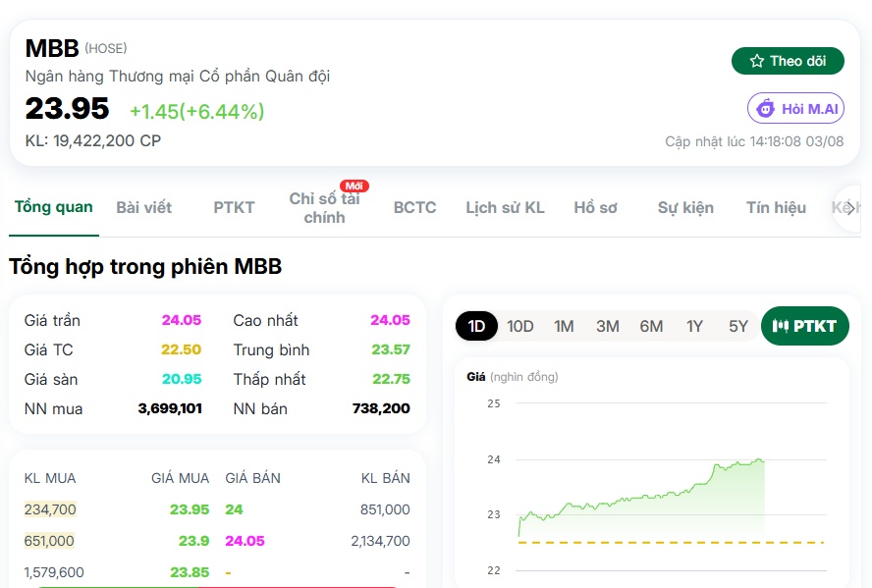
Task: Click the ask volume 2,134,700
Action: [380, 541]
